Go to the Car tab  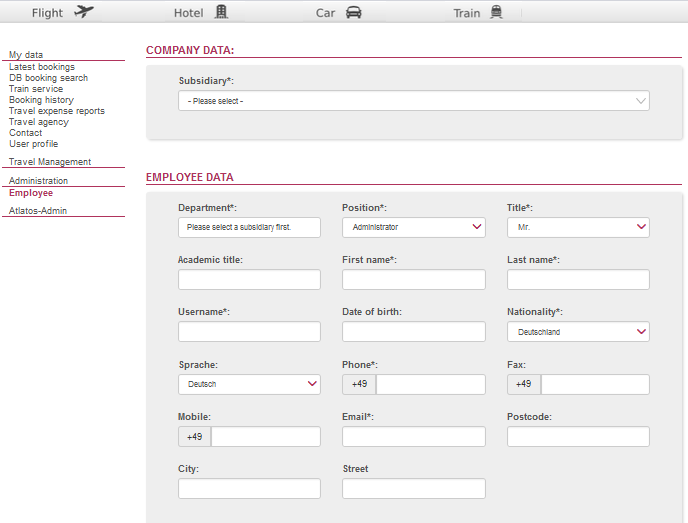(326, 13)
